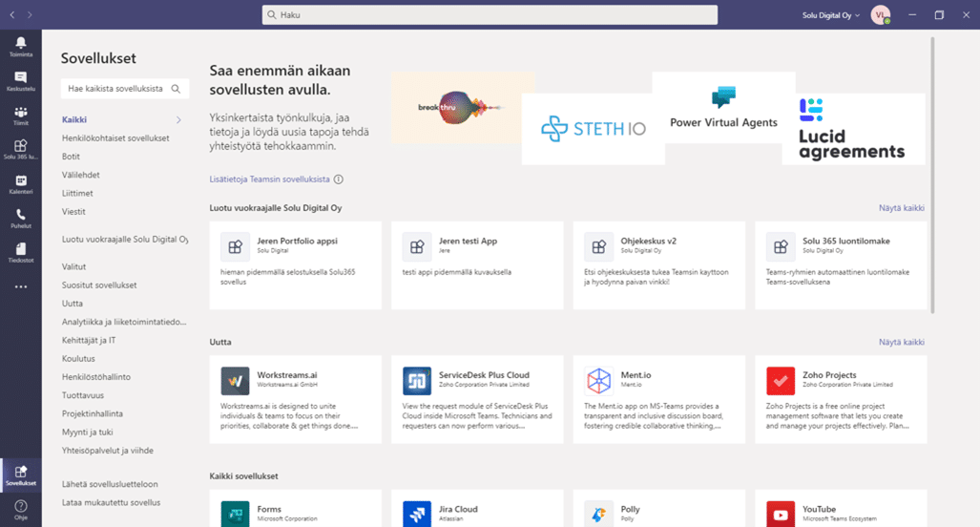Click Jeren Portfolio appsi icon
This screenshot has width=980, height=527.
(235, 247)
